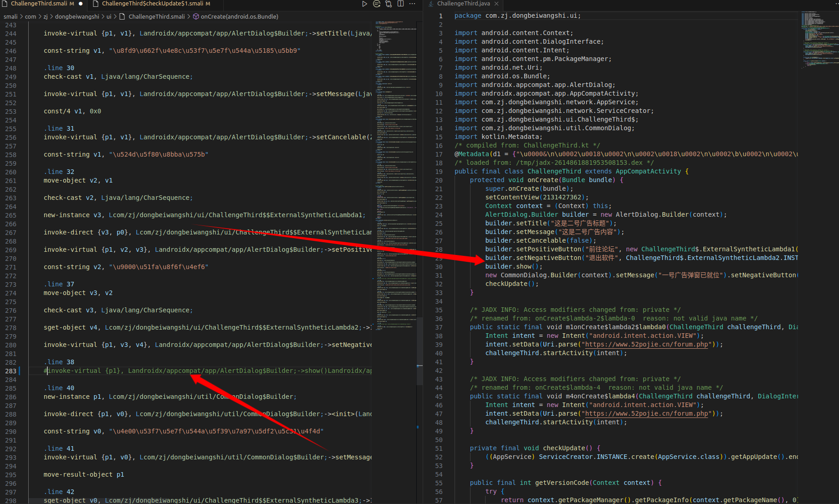Click unsaved dot on ChallengeThird.smali tab
Screen dimensions: 839x504
[81, 4]
